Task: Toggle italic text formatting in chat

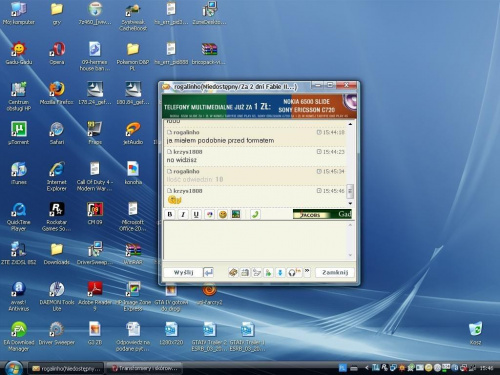Action: tap(183, 214)
